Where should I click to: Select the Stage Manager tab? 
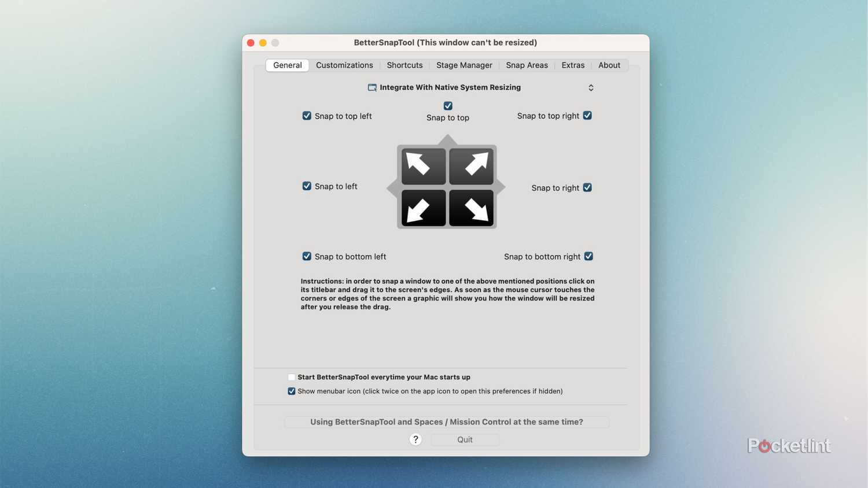pyautogui.click(x=464, y=65)
